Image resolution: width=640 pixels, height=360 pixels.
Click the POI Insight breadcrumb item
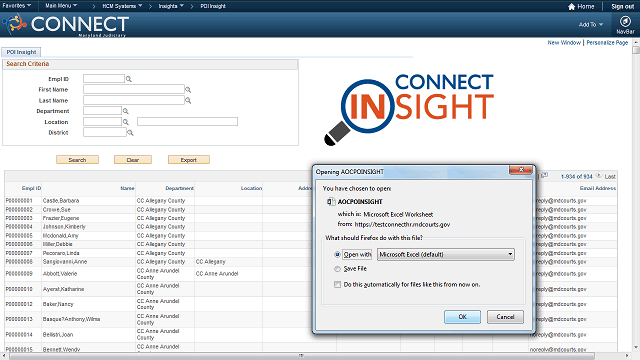click(213, 6)
